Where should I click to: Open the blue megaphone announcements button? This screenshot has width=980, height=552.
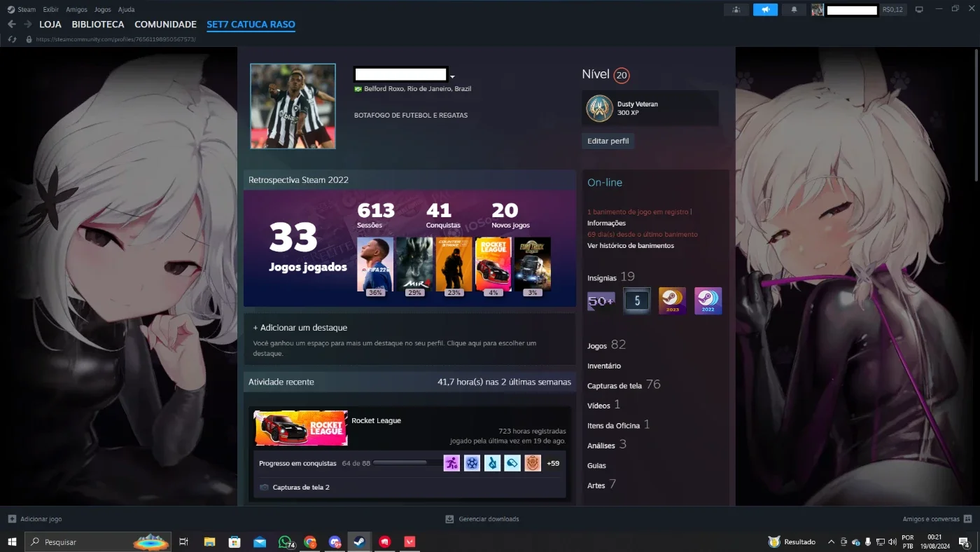(765, 10)
